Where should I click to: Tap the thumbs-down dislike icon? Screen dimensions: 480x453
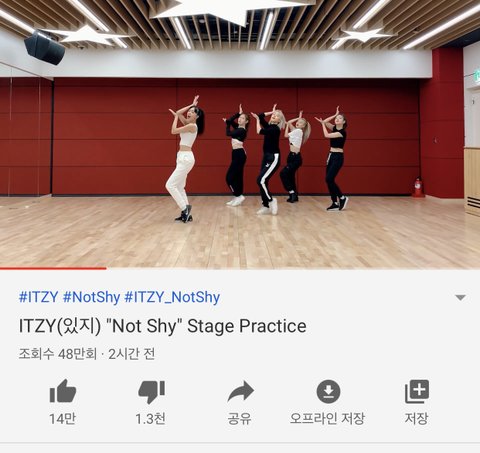tap(152, 392)
